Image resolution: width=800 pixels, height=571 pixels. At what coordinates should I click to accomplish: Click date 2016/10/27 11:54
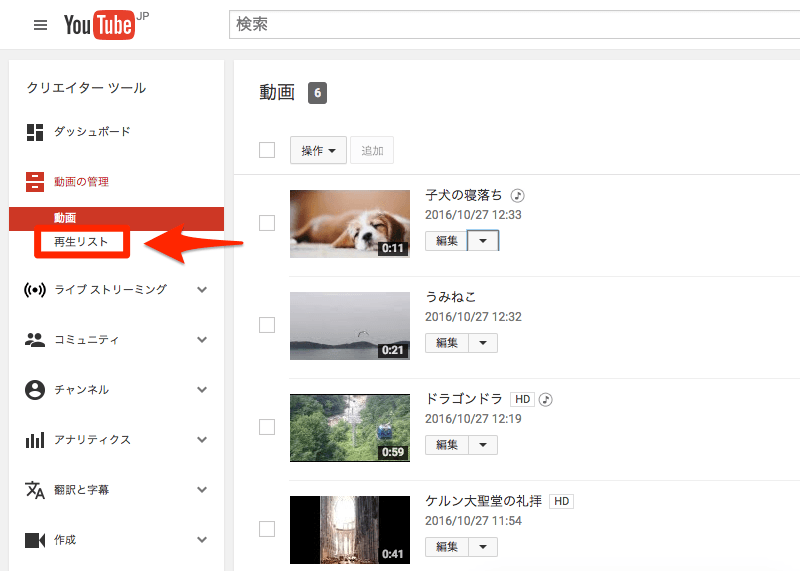[473, 522]
